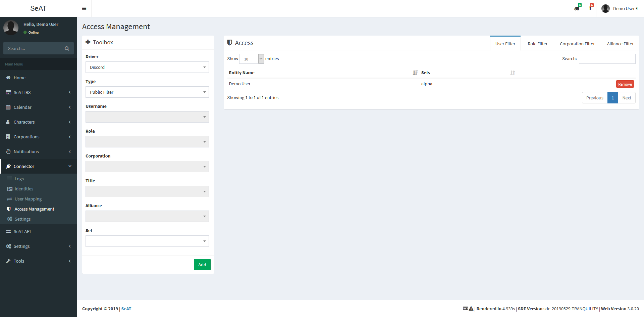This screenshot has height=317, width=644.
Task: Switch to the Corporation Filter tab
Action: point(577,44)
